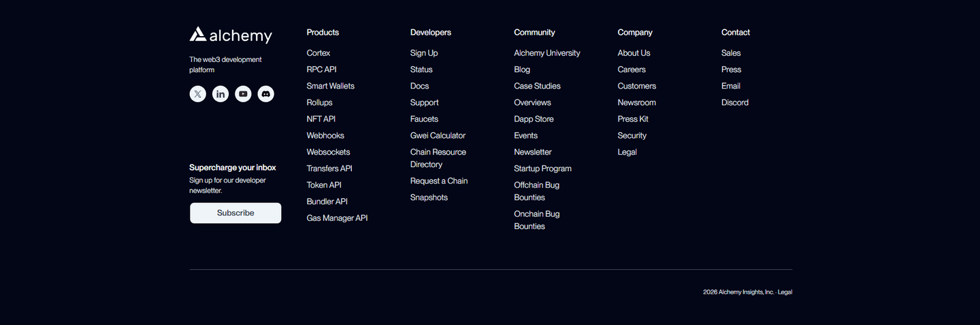Open Discord under Contact
This screenshot has width=980, height=325.
click(x=735, y=102)
